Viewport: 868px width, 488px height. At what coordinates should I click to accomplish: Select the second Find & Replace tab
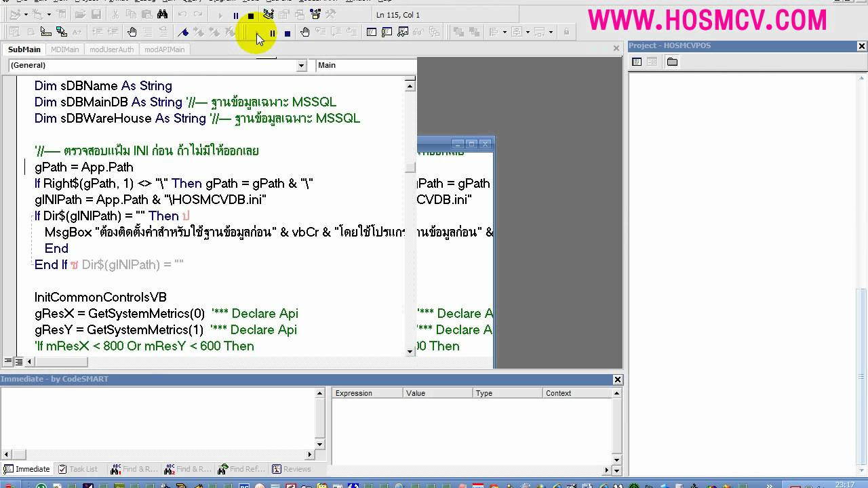tap(188, 469)
